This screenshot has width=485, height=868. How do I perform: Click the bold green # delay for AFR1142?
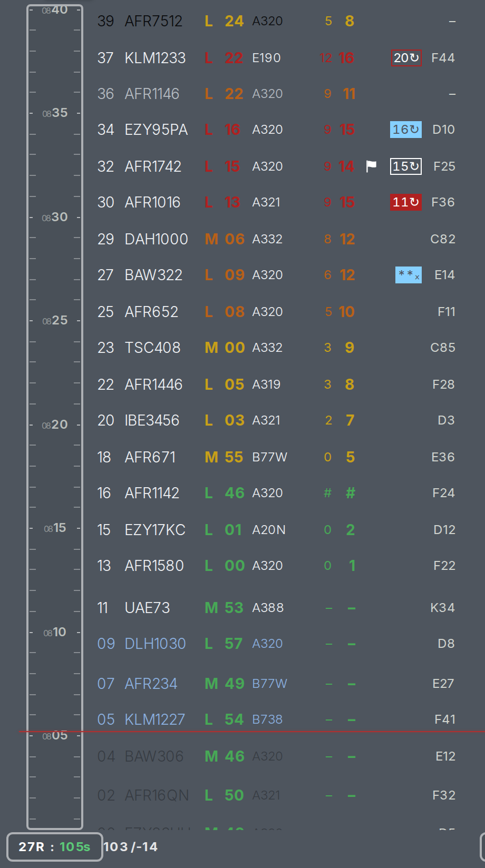tap(350, 493)
